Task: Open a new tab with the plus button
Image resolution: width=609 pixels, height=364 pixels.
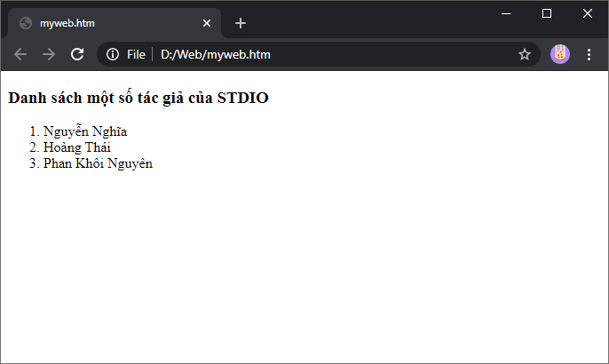Action: (241, 23)
